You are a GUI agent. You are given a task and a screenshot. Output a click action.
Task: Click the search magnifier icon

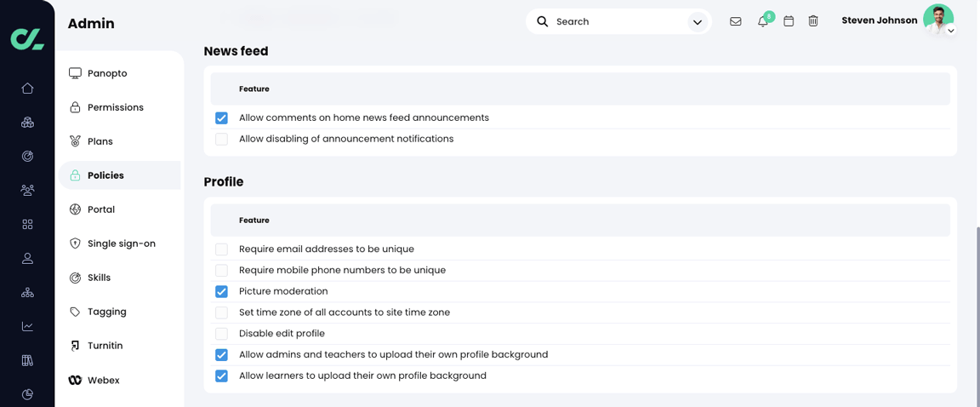point(543,21)
